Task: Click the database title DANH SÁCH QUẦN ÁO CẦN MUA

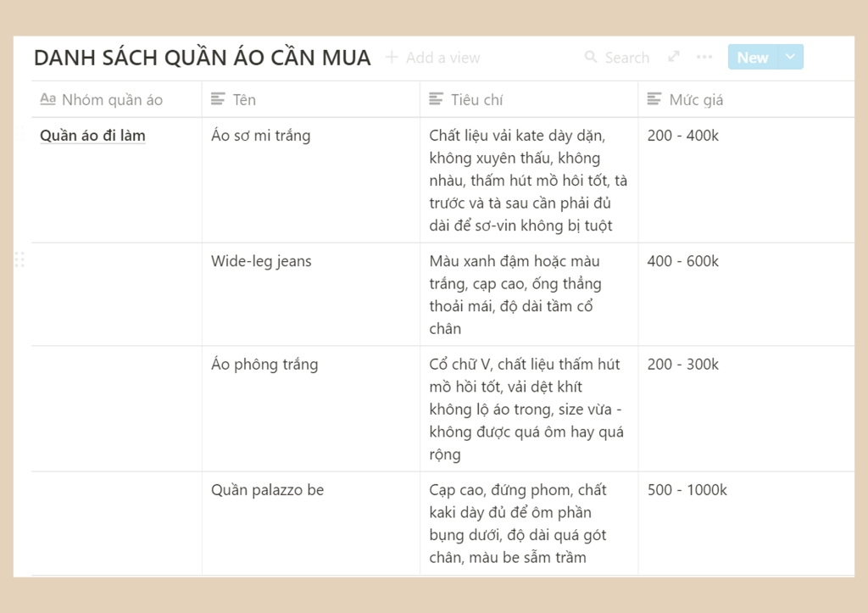Action: [202, 57]
